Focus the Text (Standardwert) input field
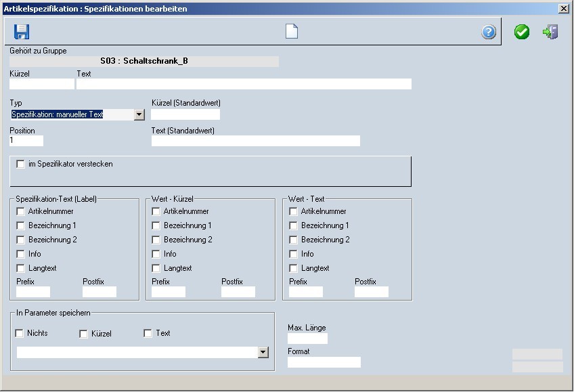The width and height of the screenshot is (574, 392). click(x=255, y=141)
